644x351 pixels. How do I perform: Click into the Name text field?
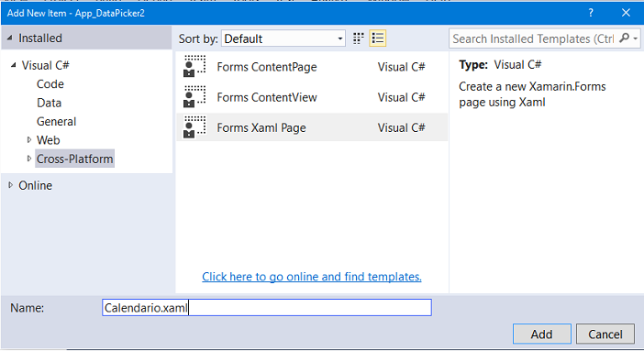pyautogui.click(x=267, y=308)
